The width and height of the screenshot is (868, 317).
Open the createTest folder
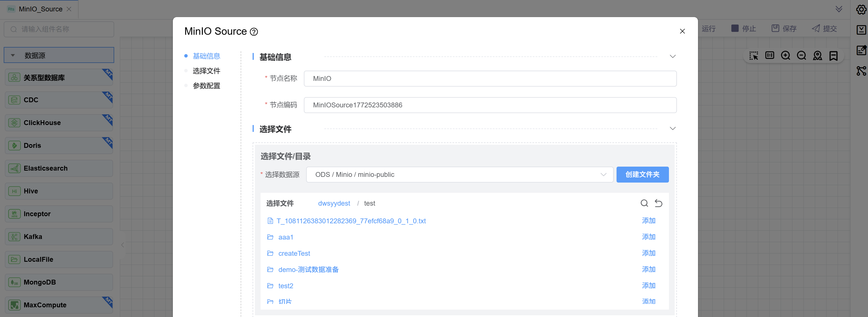coord(294,253)
